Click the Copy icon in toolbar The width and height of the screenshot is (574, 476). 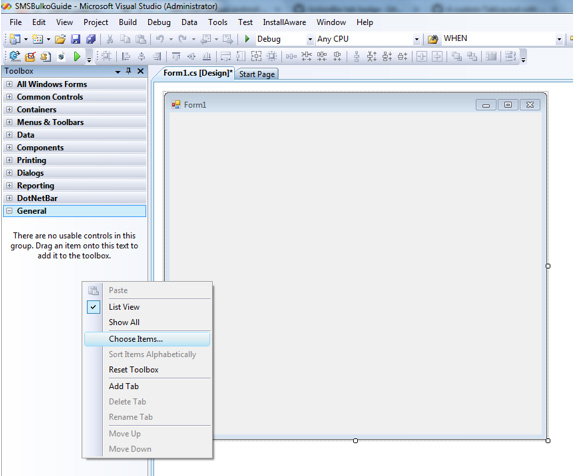[125, 39]
